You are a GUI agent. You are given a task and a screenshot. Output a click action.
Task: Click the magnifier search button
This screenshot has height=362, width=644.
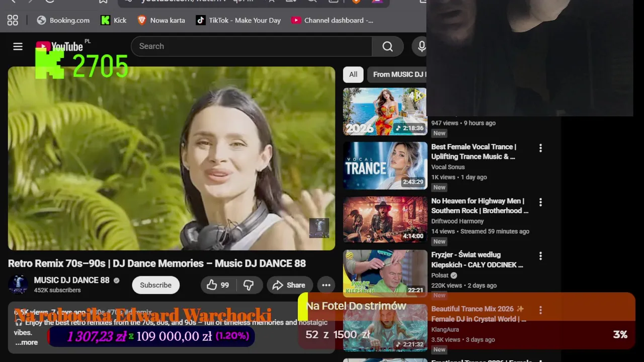pyautogui.click(x=387, y=46)
